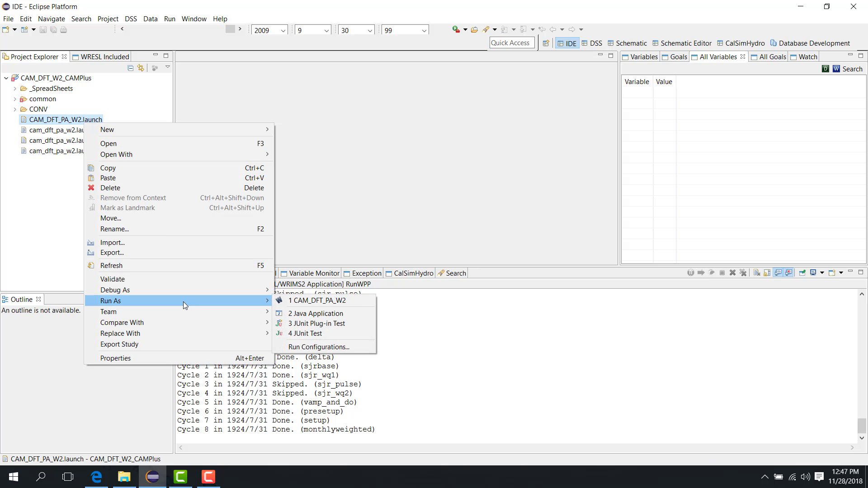The height and width of the screenshot is (488, 868).
Task: Click the Display Selected Console icon
Action: click(x=813, y=273)
